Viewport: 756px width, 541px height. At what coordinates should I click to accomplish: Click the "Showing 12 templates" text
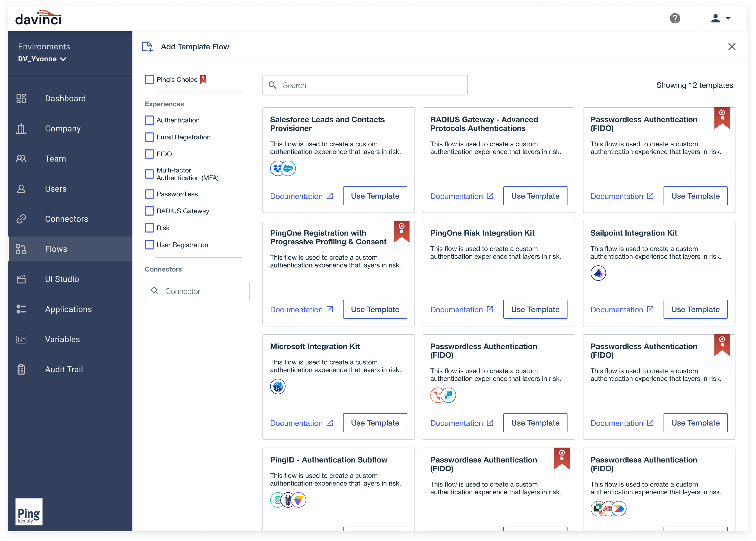[x=695, y=85]
